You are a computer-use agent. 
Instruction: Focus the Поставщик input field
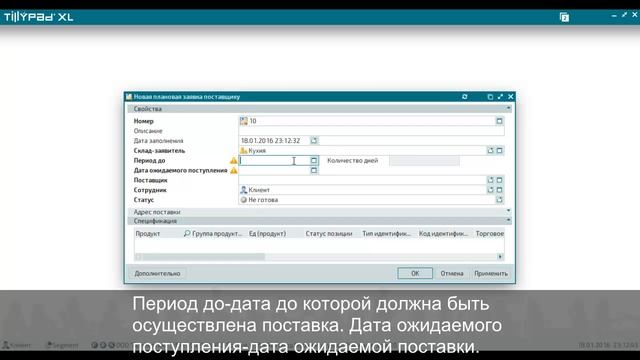tap(362, 180)
